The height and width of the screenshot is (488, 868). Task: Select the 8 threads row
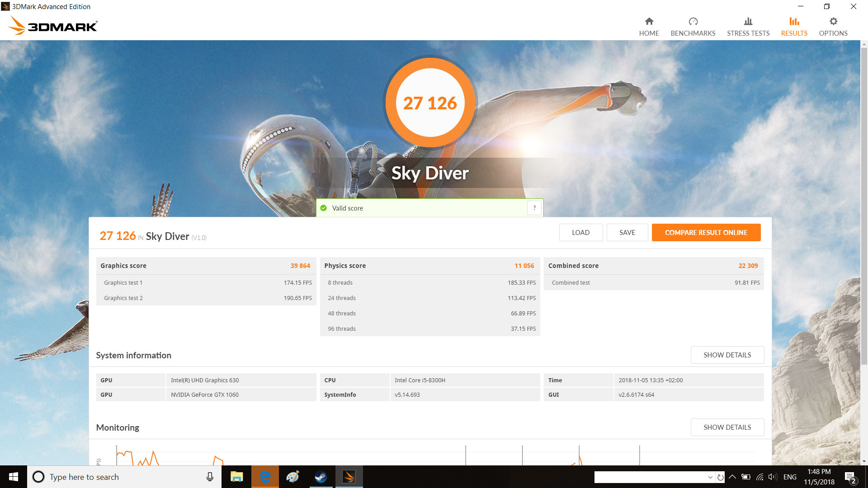tap(430, 282)
